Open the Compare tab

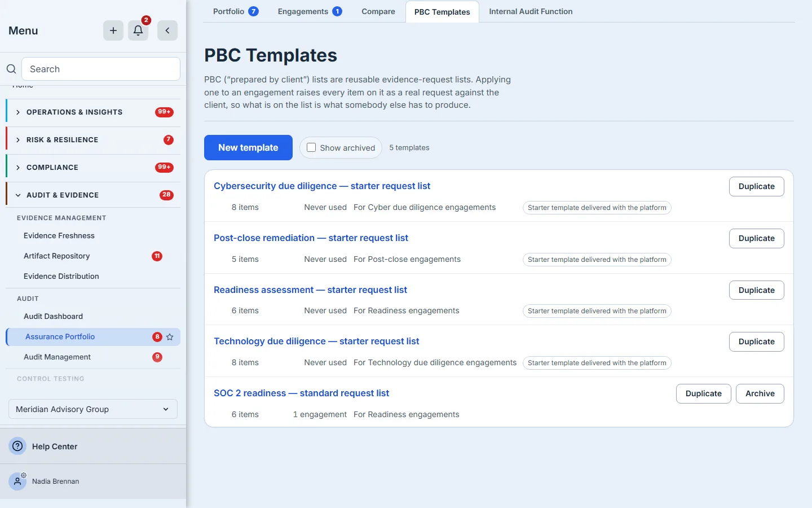point(378,11)
